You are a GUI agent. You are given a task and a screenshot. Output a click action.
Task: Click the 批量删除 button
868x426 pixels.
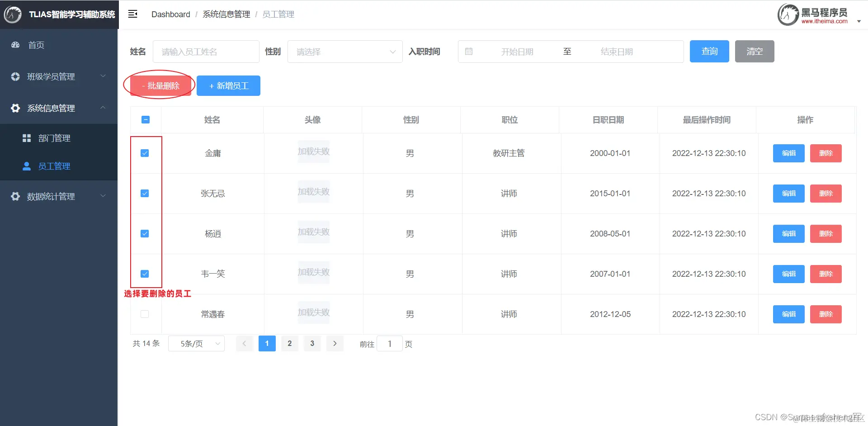pyautogui.click(x=160, y=85)
